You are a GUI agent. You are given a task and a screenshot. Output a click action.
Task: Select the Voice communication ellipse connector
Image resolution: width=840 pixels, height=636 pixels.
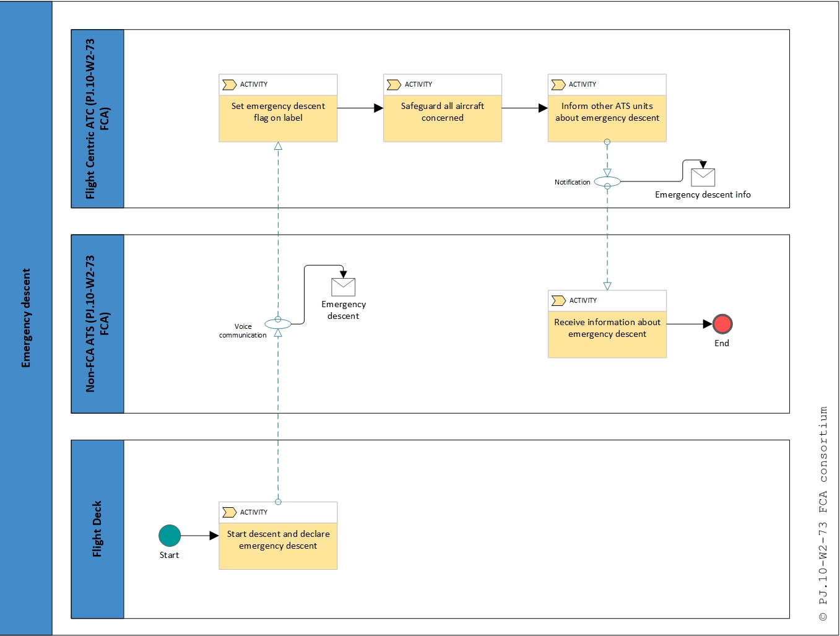pos(278,324)
